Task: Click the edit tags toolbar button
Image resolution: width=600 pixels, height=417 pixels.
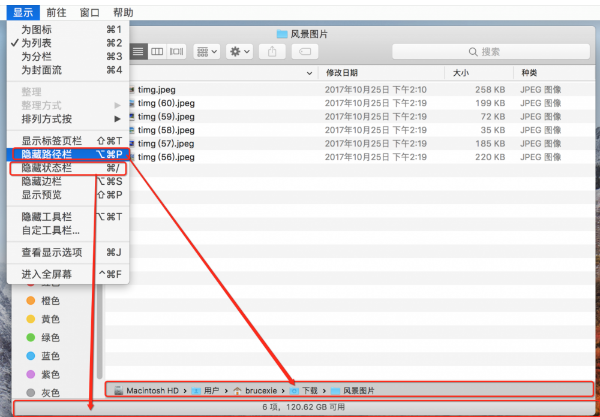Action: tap(305, 51)
